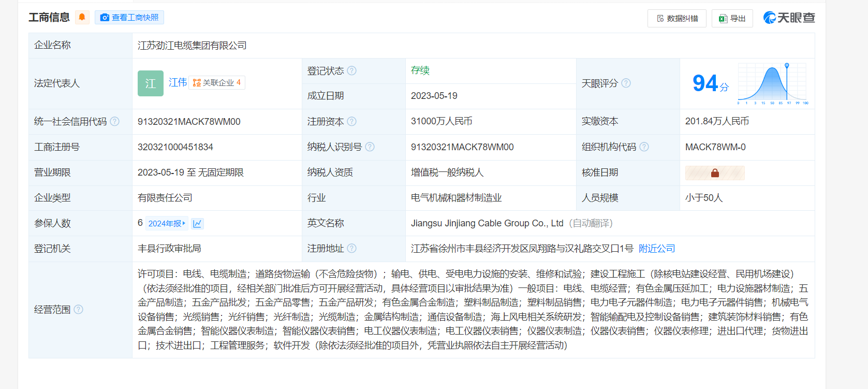Select staff size 小于50人

pos(704,198)
